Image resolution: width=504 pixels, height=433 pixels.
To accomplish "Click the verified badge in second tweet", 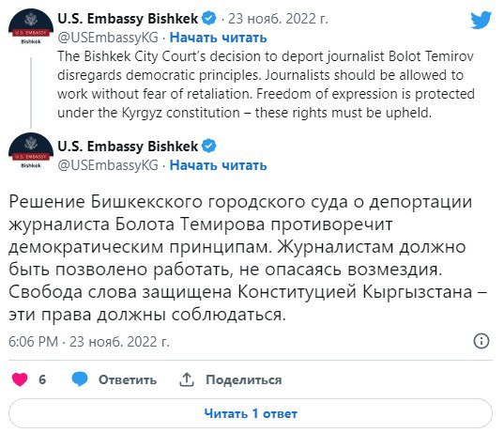I will tap(209, 146).
